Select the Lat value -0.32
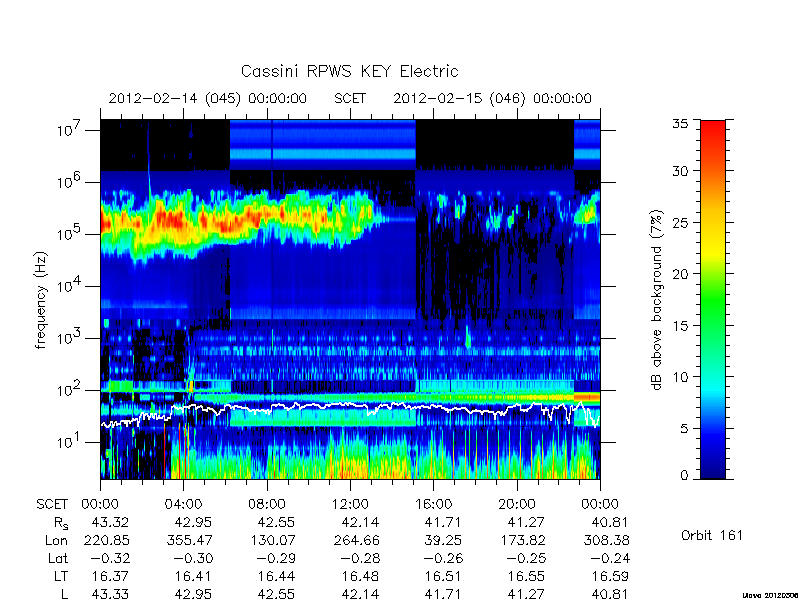Screen dimensions: 800x600 pyautogui.click(x=110, y=558)
